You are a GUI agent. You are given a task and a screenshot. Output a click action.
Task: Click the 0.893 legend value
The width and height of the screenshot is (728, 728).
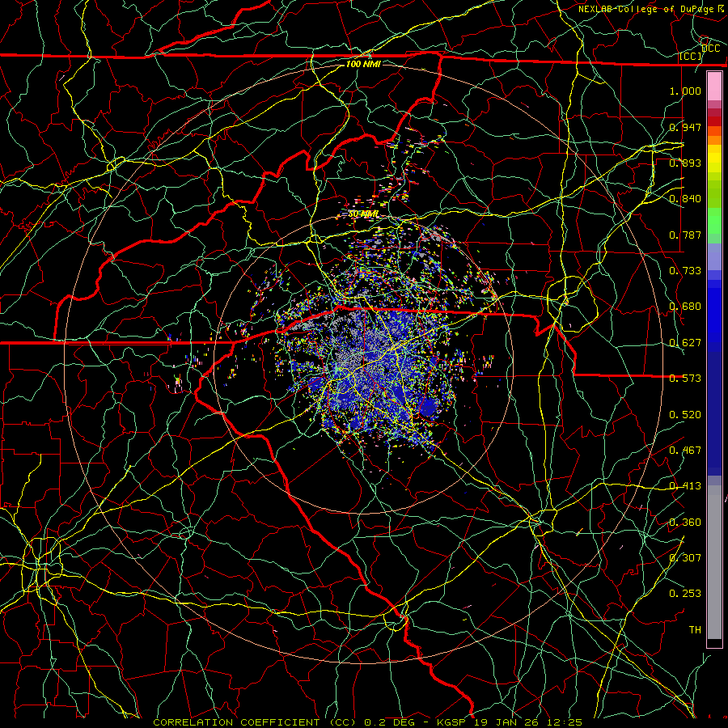coord(685,163)
